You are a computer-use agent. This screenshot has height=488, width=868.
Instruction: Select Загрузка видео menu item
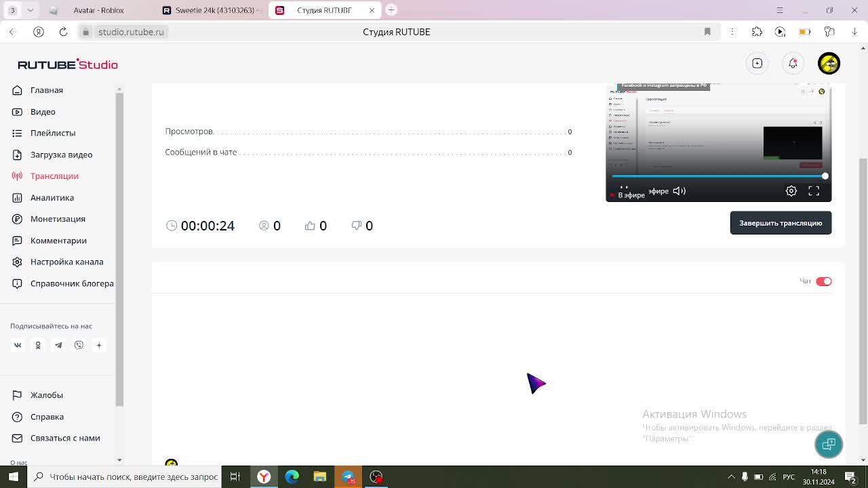click(61, 155)
